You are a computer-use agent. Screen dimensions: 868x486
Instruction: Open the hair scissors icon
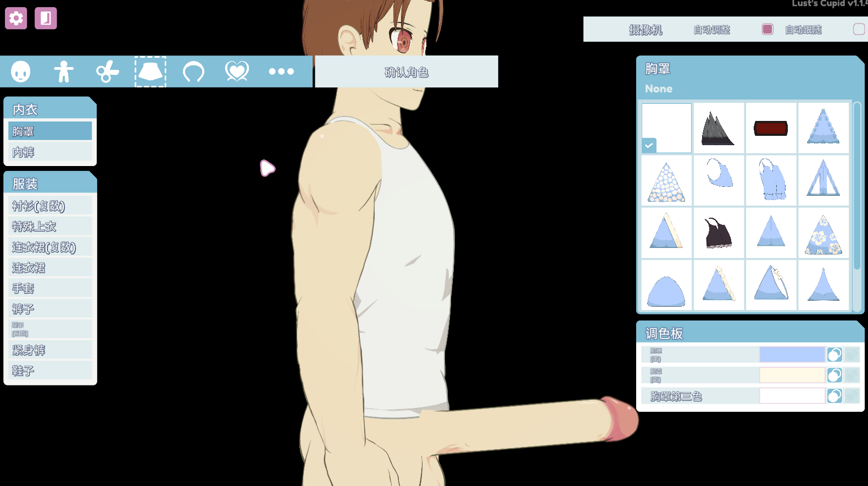(x=107, y=71)
